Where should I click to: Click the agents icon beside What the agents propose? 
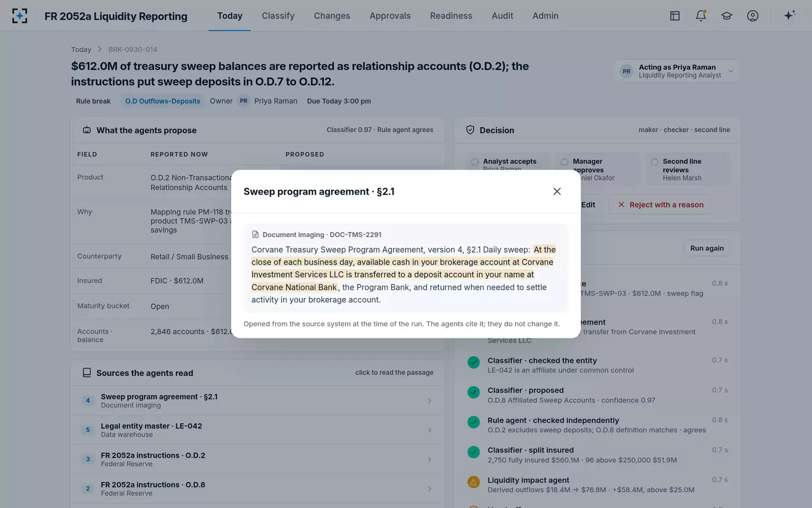[x=87, y=130]
